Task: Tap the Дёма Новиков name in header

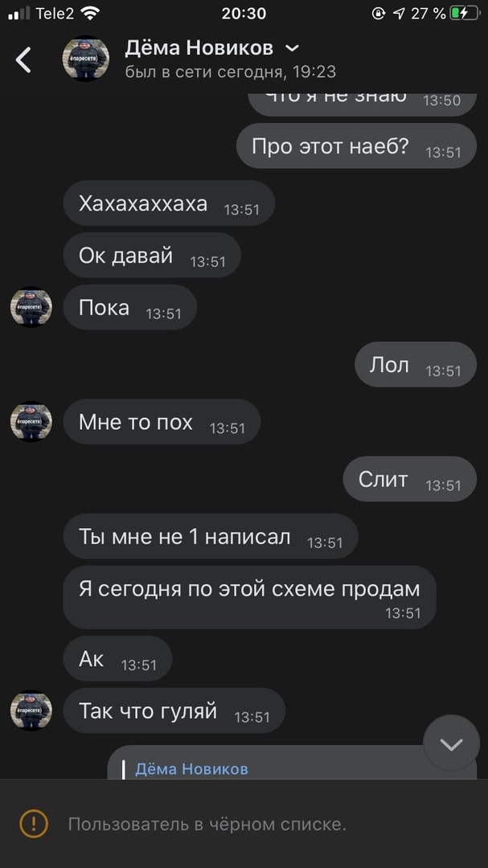Action: 199,48
